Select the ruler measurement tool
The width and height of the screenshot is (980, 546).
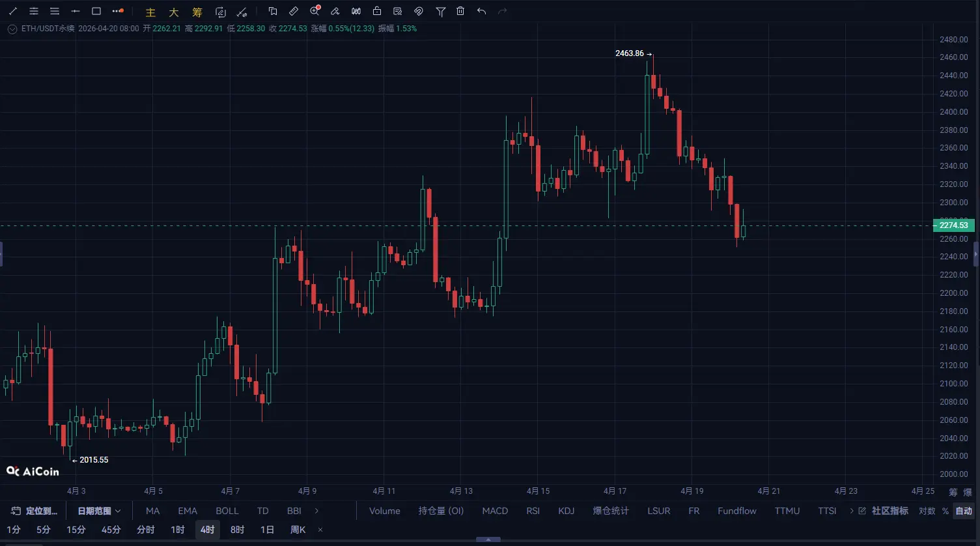click(294, 11)
